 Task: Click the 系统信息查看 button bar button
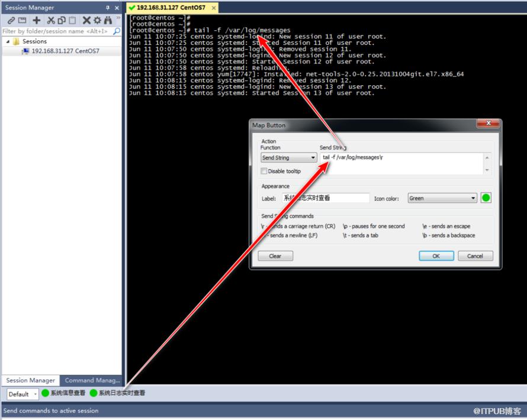[63, 393]
